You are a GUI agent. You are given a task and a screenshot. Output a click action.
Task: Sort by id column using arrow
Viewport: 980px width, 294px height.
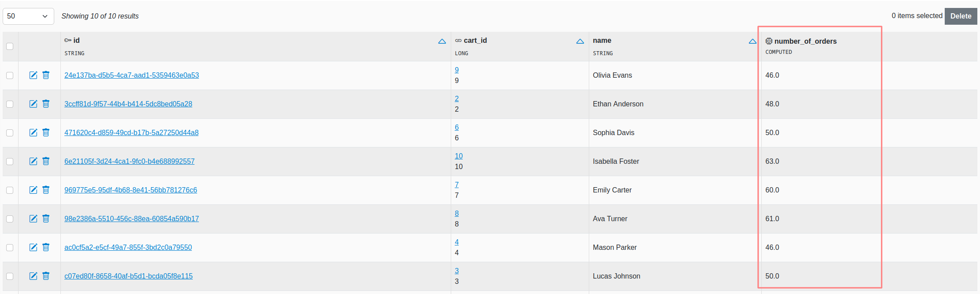442,41
